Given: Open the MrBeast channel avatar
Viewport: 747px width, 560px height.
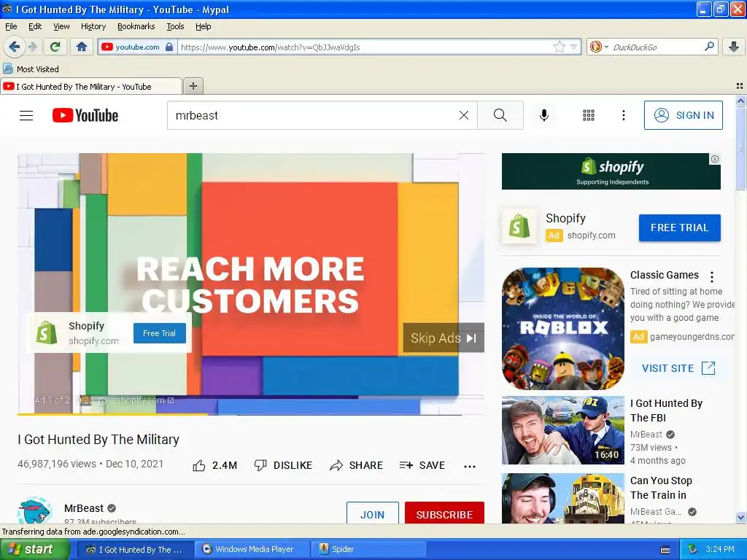Looking at the screenshot, I should click(x=35, y=510).
